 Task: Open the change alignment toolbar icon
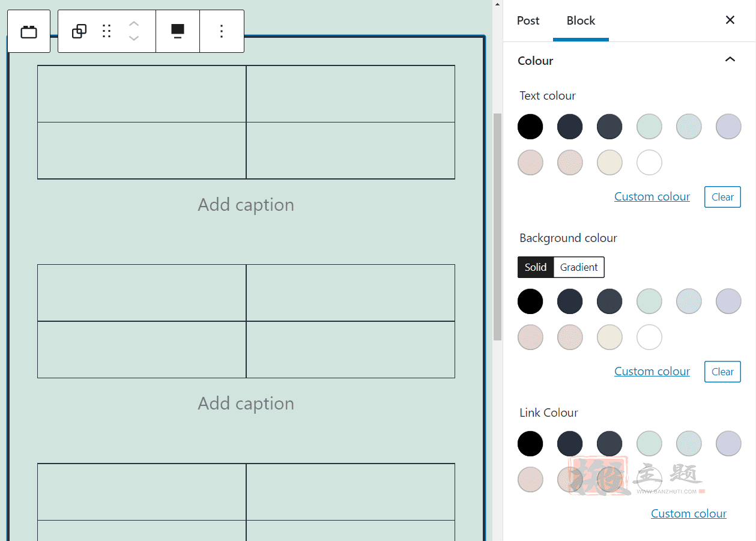pyautogui.click(x=178, y=31)
